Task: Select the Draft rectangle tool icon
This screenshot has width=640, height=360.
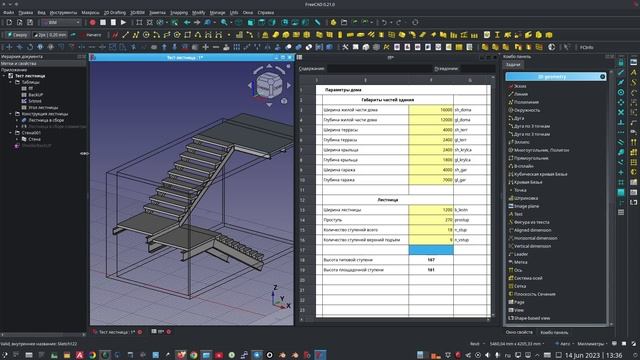Action: (187, 35)
